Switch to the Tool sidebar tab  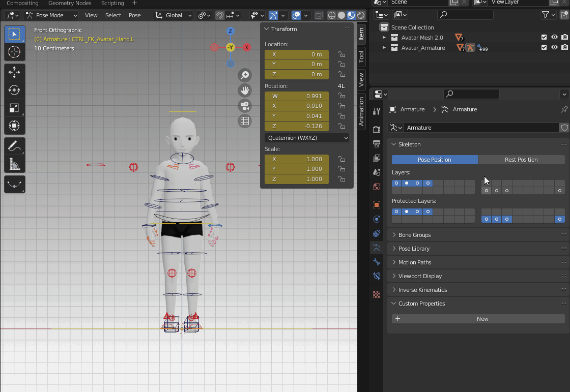point(361,56)
